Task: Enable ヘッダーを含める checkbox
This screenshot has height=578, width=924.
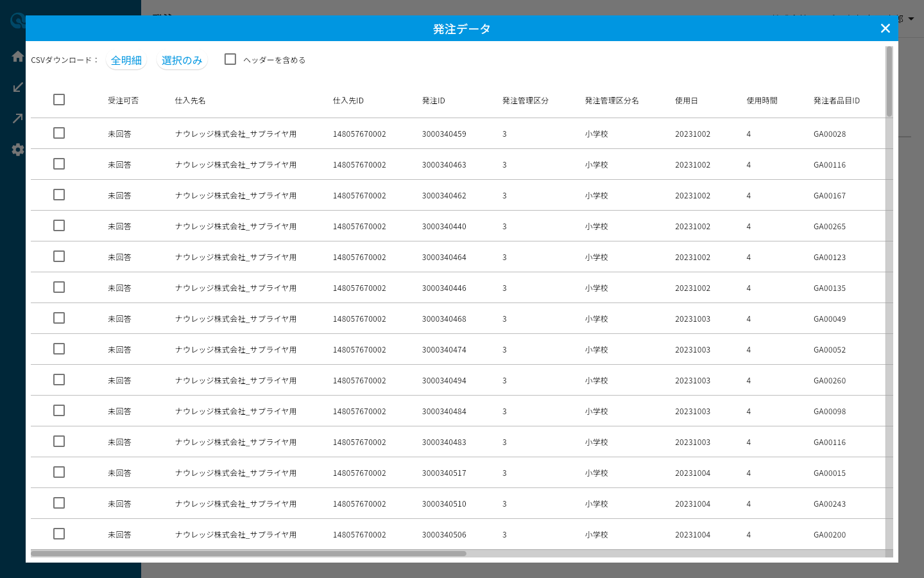Action: pyautogui.click(x=230, y=59)
